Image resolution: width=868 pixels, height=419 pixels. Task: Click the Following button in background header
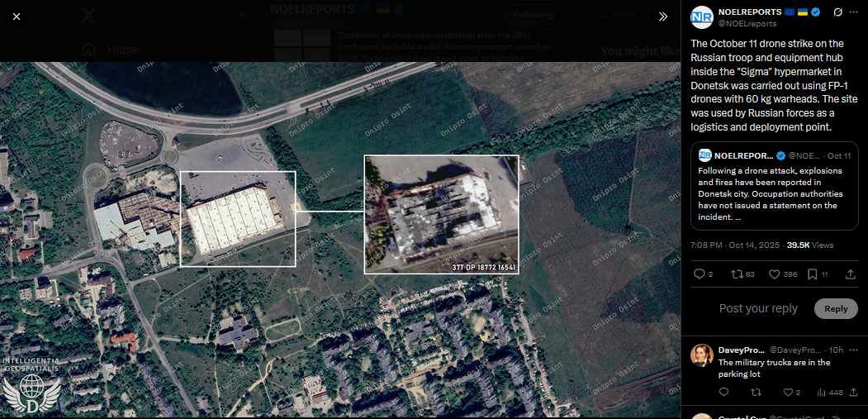coord(533,15)
